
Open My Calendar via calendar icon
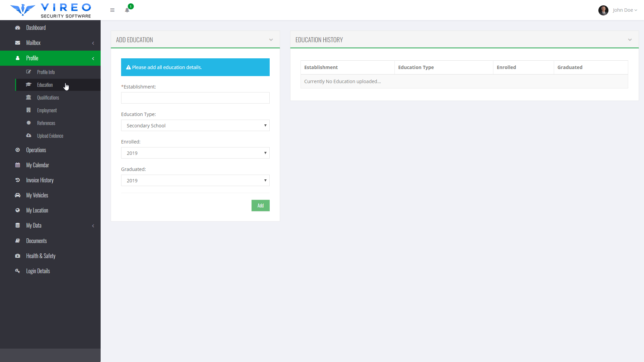coord(17,165)
